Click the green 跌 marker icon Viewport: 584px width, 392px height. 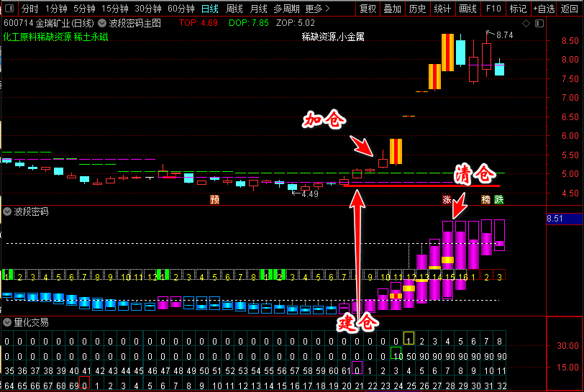click(499, 199)
